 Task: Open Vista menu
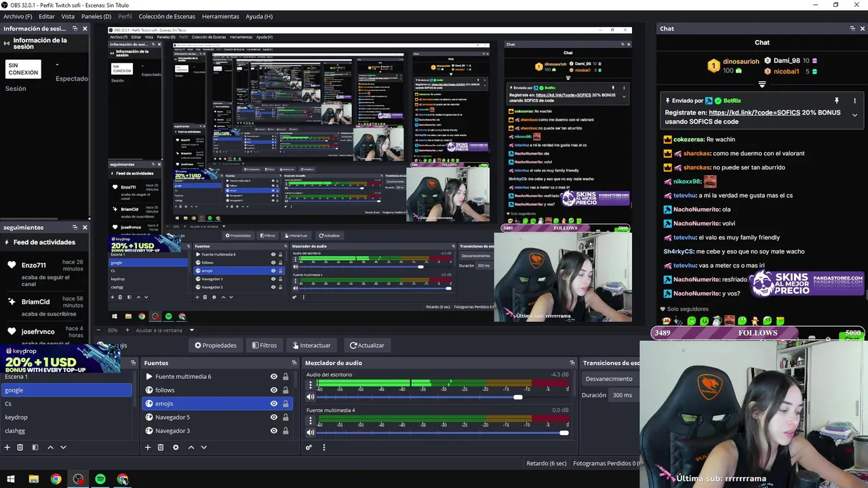tap(68, 16)
